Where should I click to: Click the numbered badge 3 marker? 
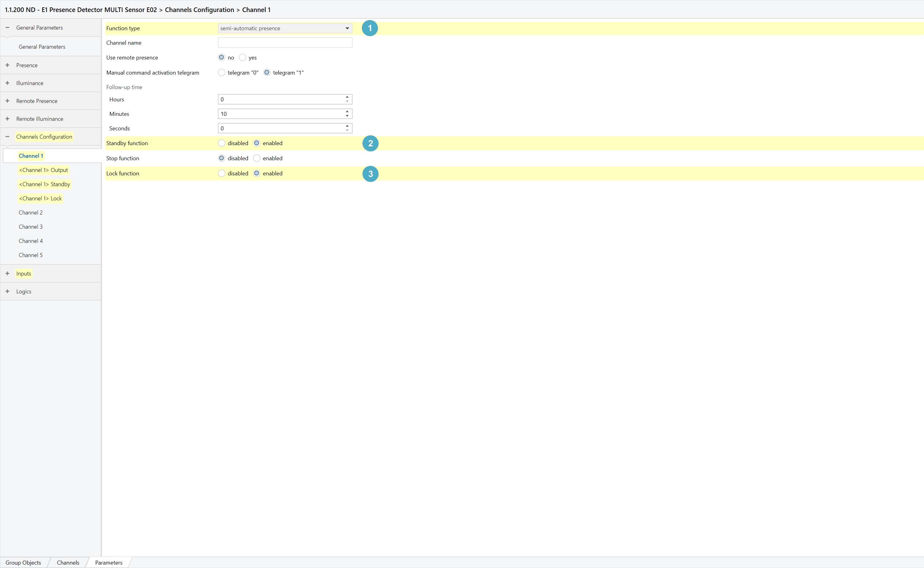pyautogui.click(x=370, y=174)
